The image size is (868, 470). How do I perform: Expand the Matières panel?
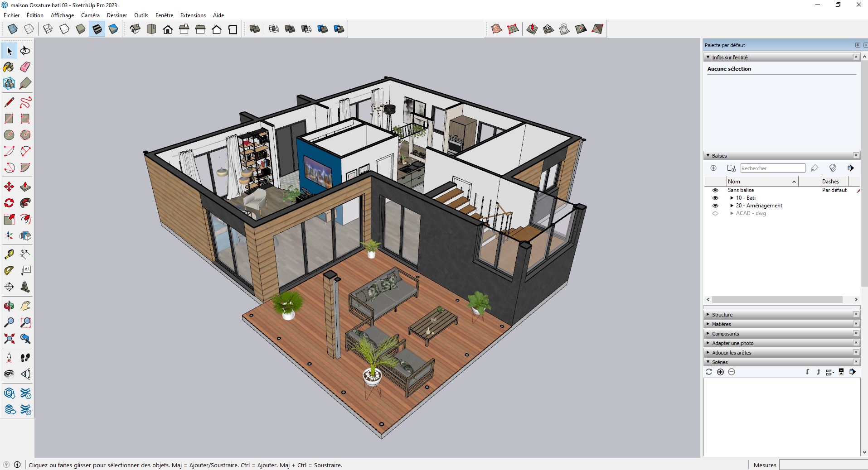(x=722, y=324)
